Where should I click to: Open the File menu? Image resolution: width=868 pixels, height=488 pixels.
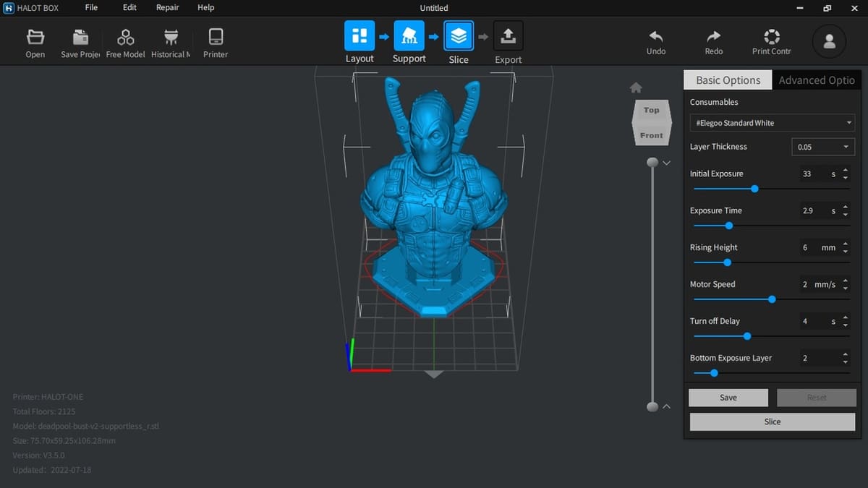tap(91, 7)
